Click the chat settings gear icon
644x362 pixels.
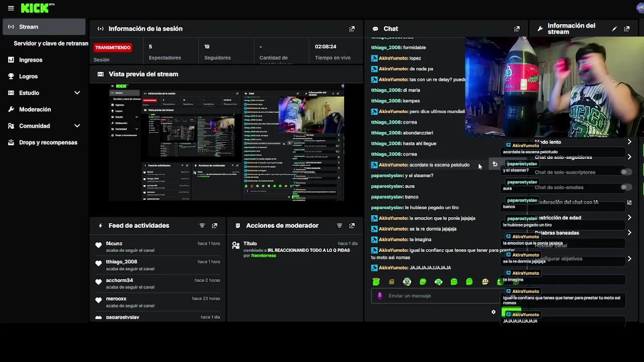(494, 312)
